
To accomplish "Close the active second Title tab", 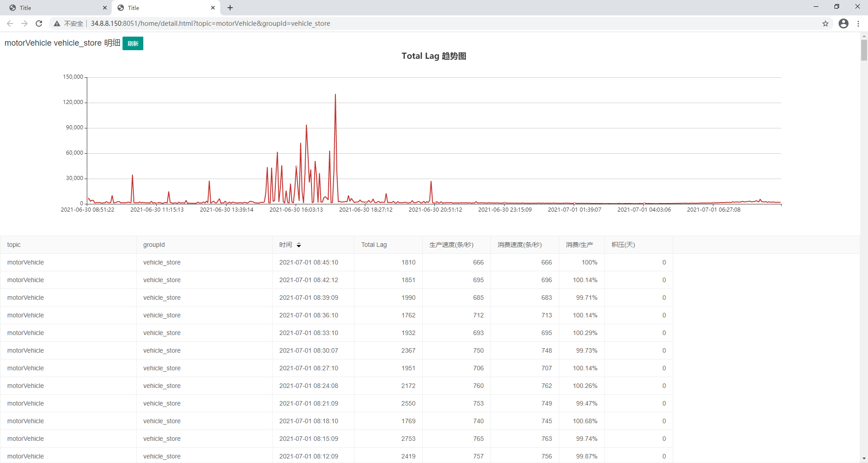I will pos(213,8).
